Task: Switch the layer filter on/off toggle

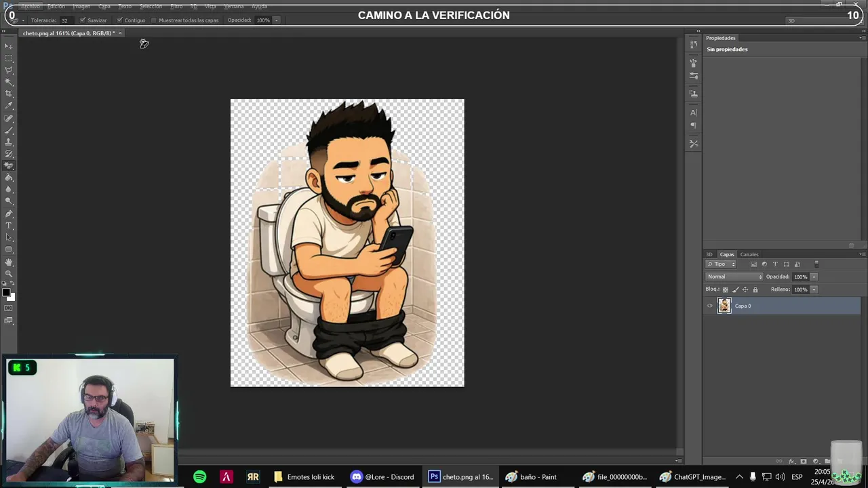Action: pos(816,264)
